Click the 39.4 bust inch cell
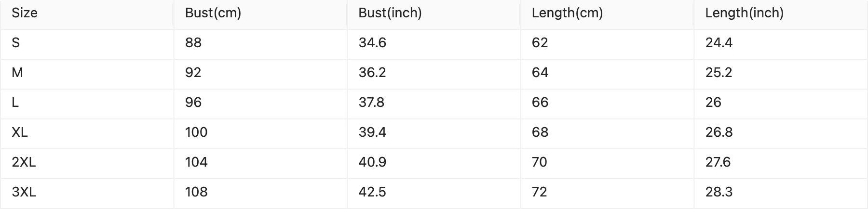Screen dimensions: 868x209 (x=372, y=132)
